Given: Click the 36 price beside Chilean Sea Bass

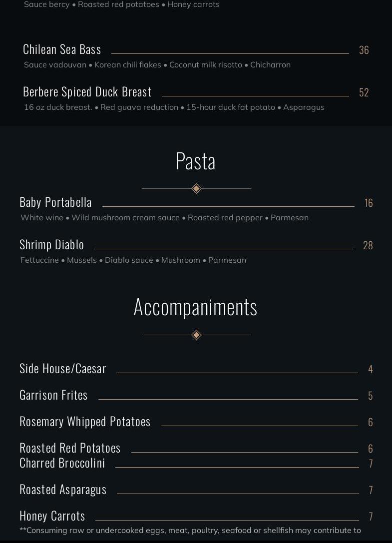Looking at the screenshot, I should pos(364,50).
